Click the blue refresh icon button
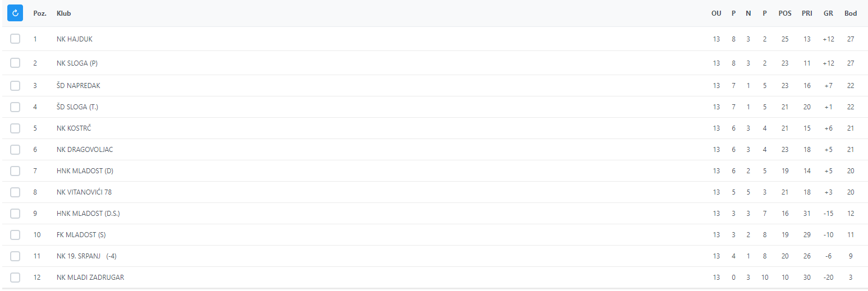 click(x=15, y=13)
